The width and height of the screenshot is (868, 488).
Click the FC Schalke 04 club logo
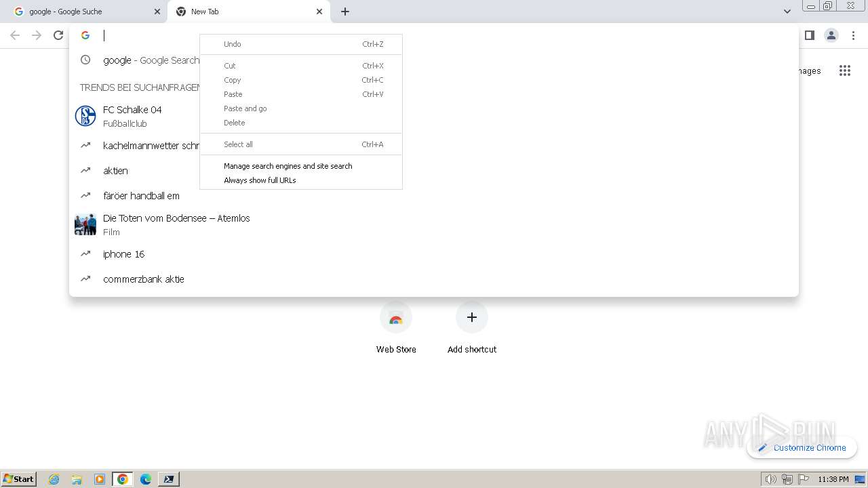tap(85, 116)
